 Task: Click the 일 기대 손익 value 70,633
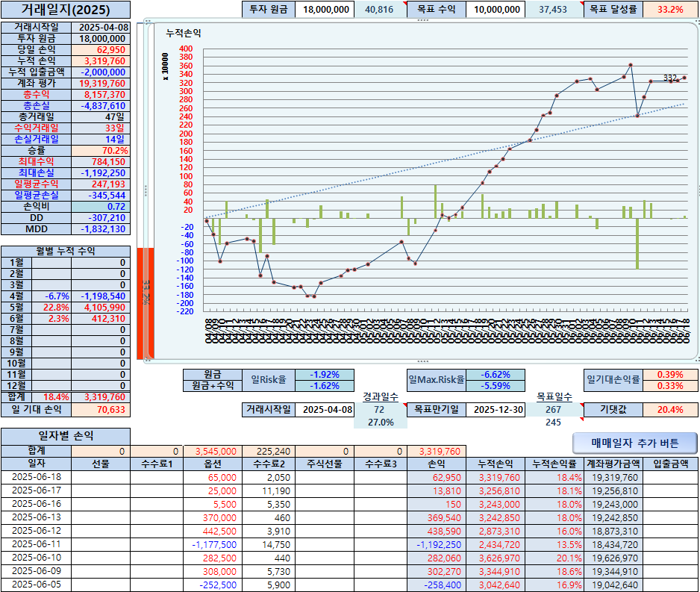point(101,409)
